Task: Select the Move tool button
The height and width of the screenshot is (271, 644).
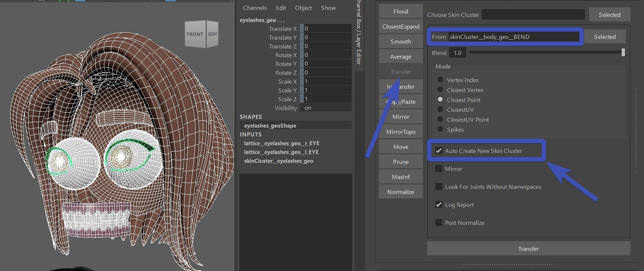Action: [x=401, y=147]
